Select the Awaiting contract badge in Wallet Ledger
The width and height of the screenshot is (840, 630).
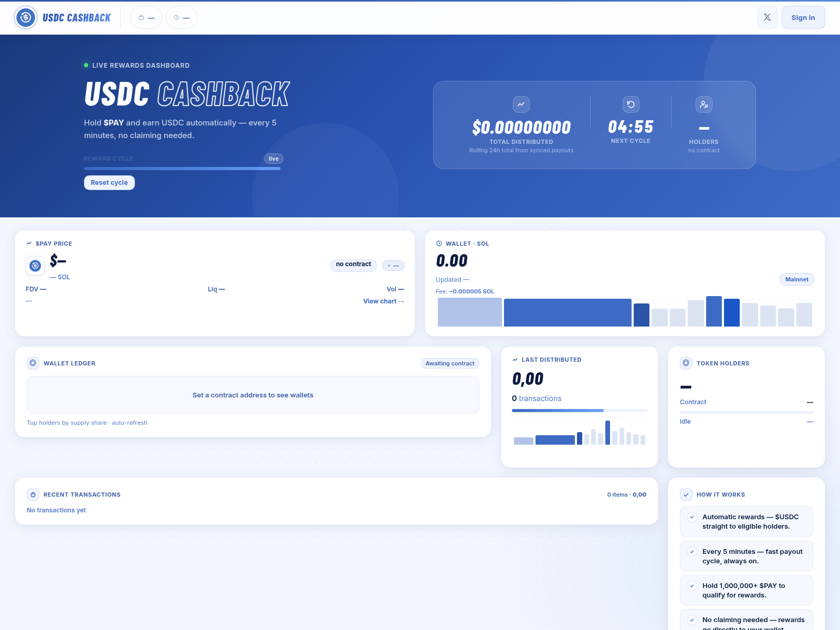450,363
